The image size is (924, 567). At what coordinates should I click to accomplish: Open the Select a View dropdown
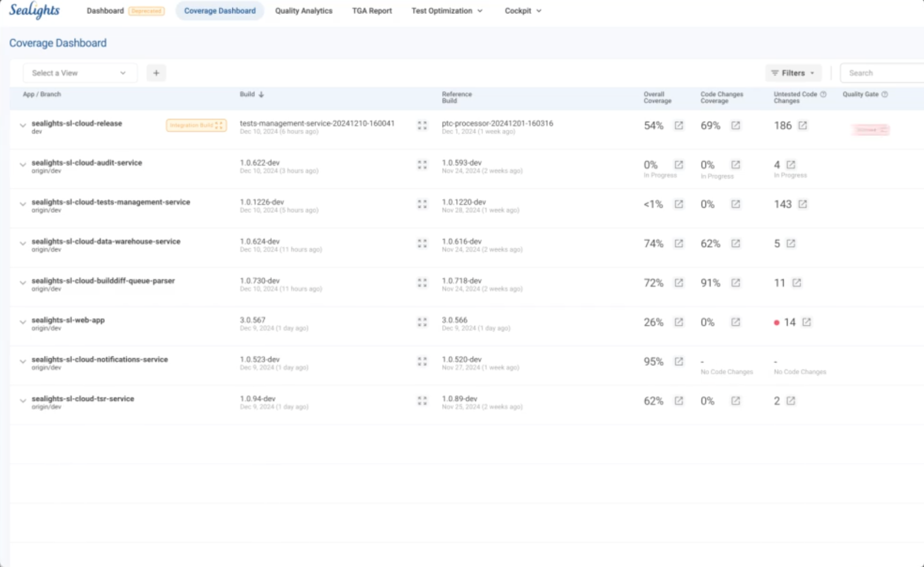coord(80,73)
